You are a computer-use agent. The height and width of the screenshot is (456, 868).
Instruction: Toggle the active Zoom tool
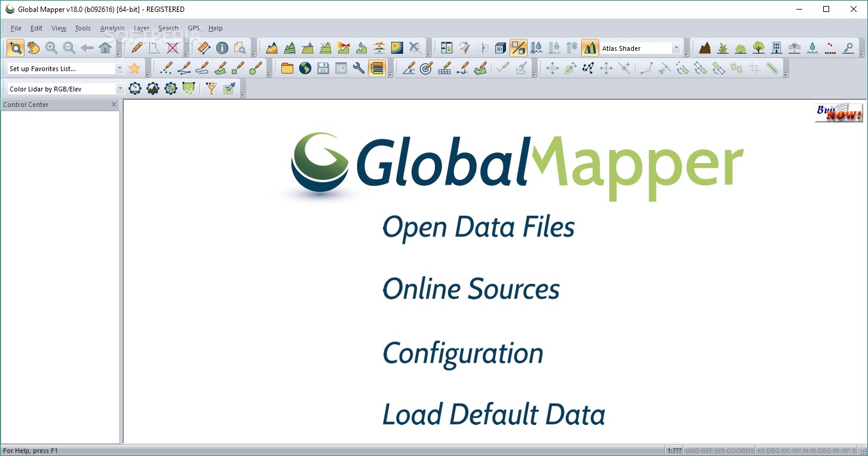coord(16,48)
